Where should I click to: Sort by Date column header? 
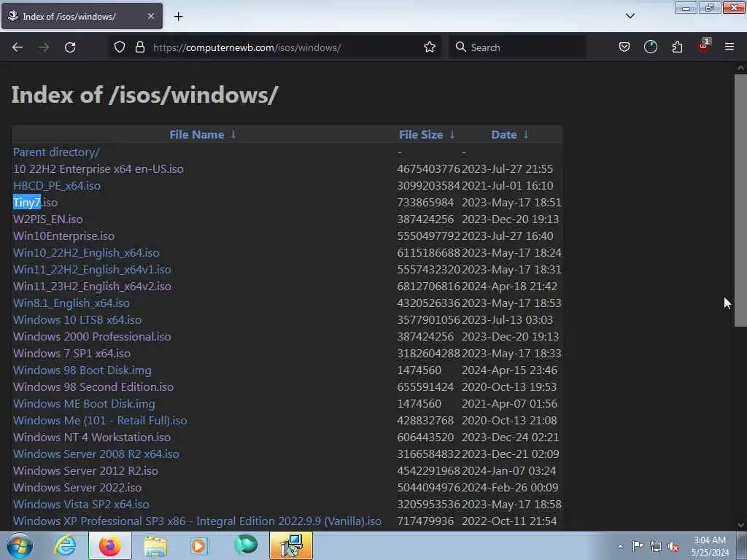coord(503,135)
